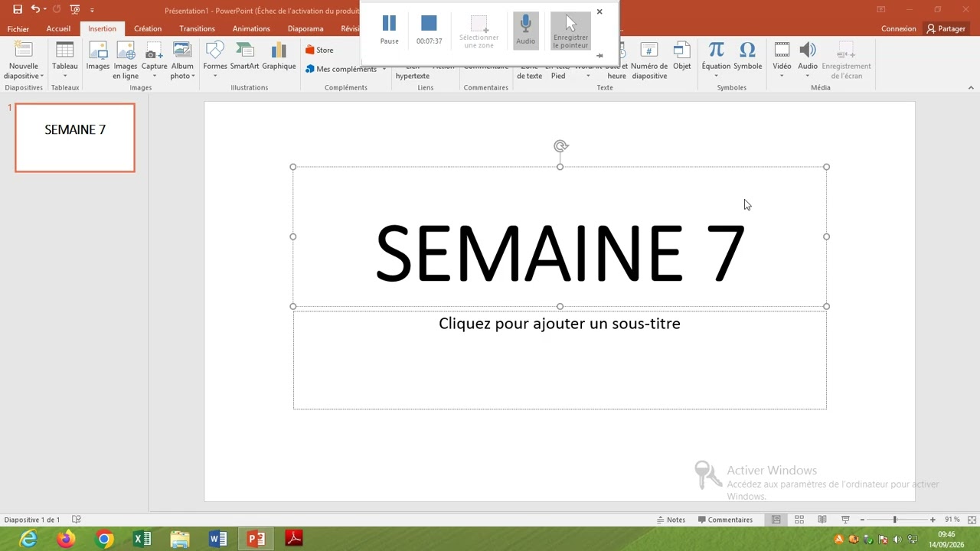Insert an Objet
980x551 pixels.
(682, 57)
